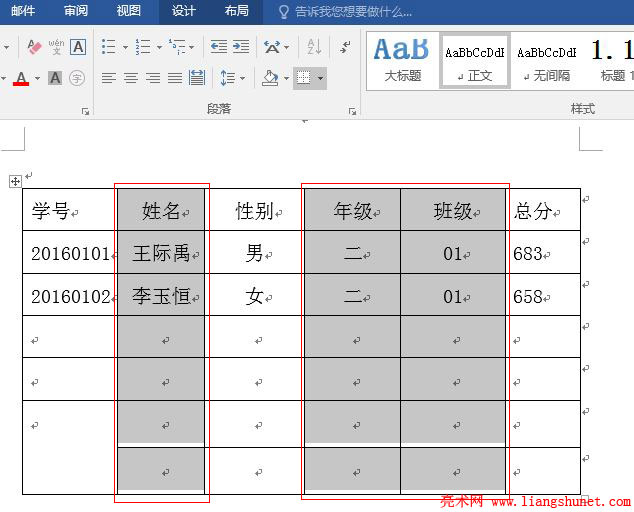The width and height of the screenshot is (634, 512).
Task: Click the 班级 header cell
Action: [453, 210]
